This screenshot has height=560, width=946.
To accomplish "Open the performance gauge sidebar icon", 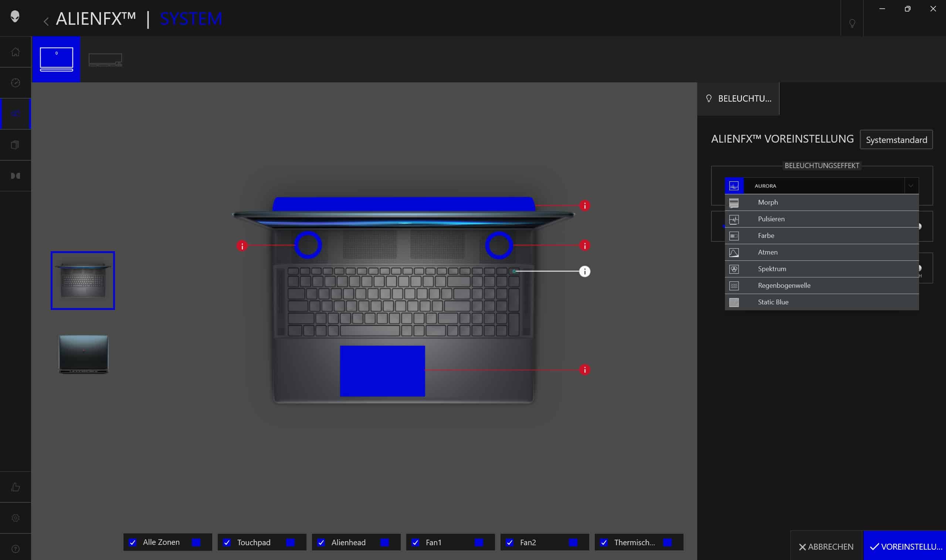I will click(x=16, y=83).
